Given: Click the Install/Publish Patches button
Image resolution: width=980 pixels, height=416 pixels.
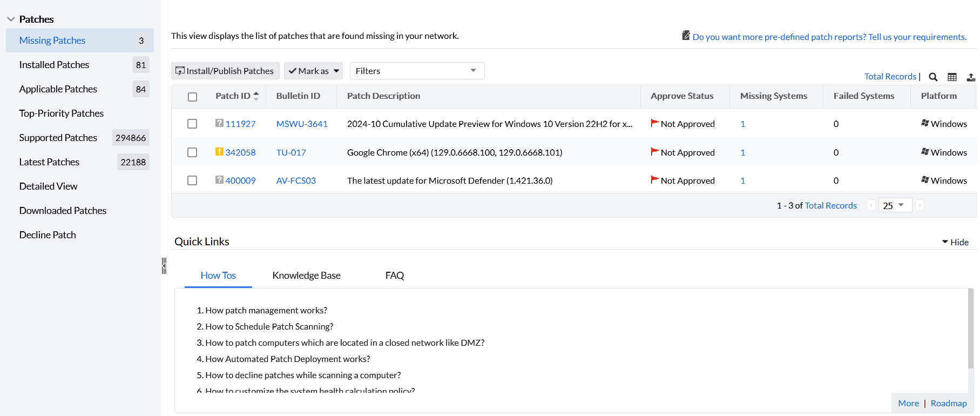Looking at the screenshot, I should click(x=225, y=71).
